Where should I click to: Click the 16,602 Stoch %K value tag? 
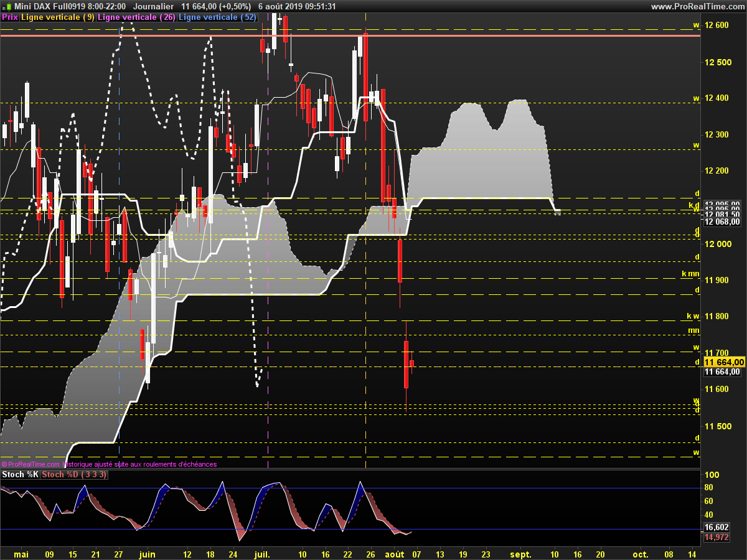pos(716,527)
